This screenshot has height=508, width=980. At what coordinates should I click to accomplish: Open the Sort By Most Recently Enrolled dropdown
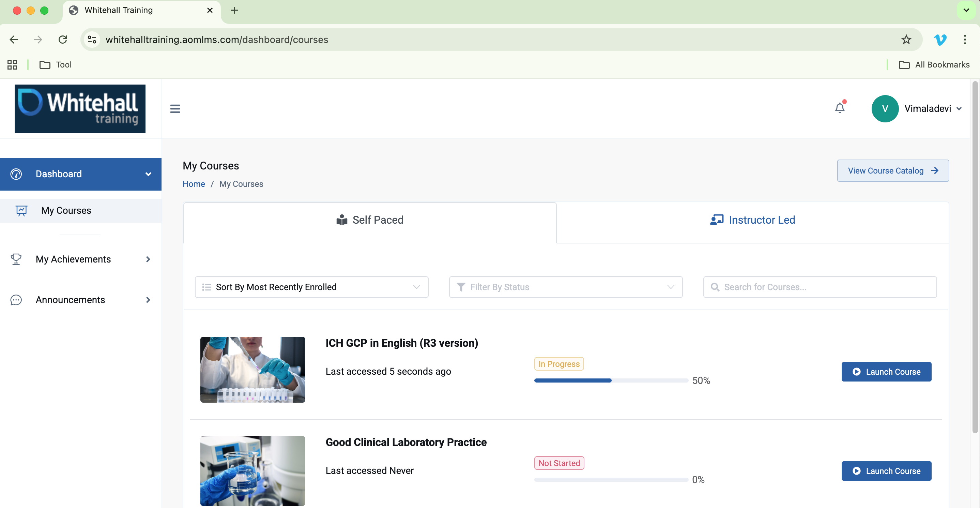pos(311,287)
